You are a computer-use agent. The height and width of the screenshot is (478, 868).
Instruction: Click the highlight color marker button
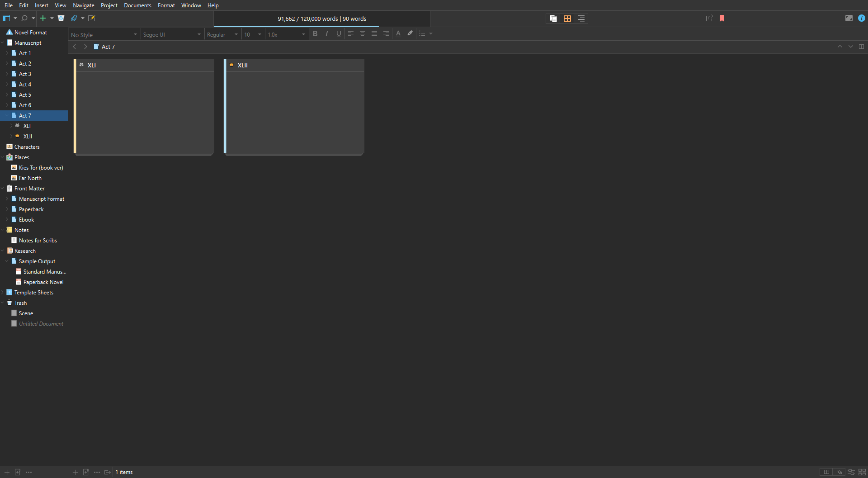point(410,33)
